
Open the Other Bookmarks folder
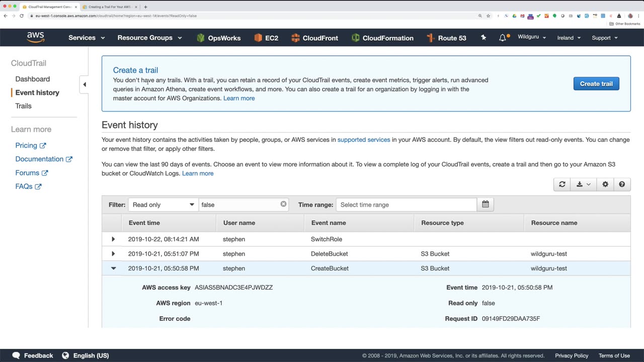tap(625, 24)
